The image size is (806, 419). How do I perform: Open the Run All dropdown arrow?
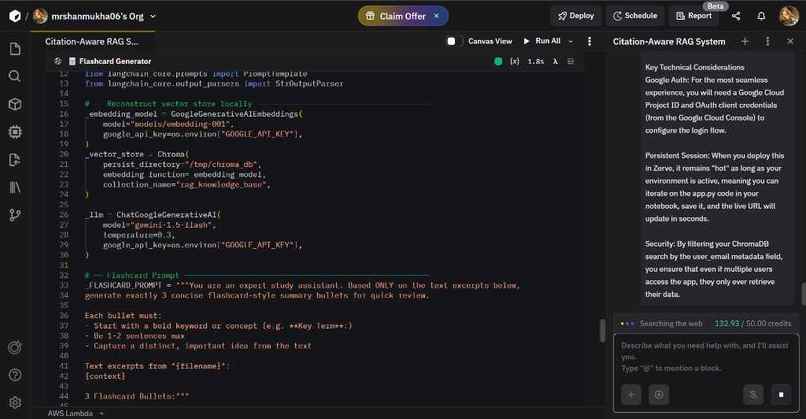coord(571,41)
